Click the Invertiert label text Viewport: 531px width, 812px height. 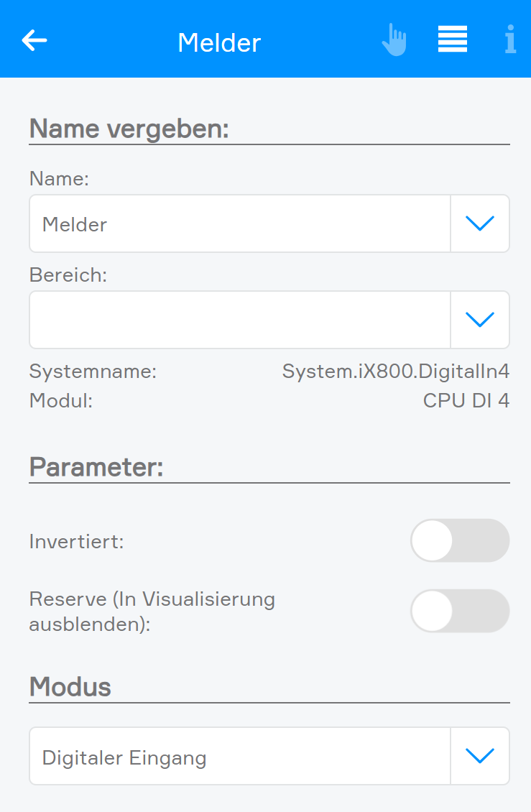(77, 542)
